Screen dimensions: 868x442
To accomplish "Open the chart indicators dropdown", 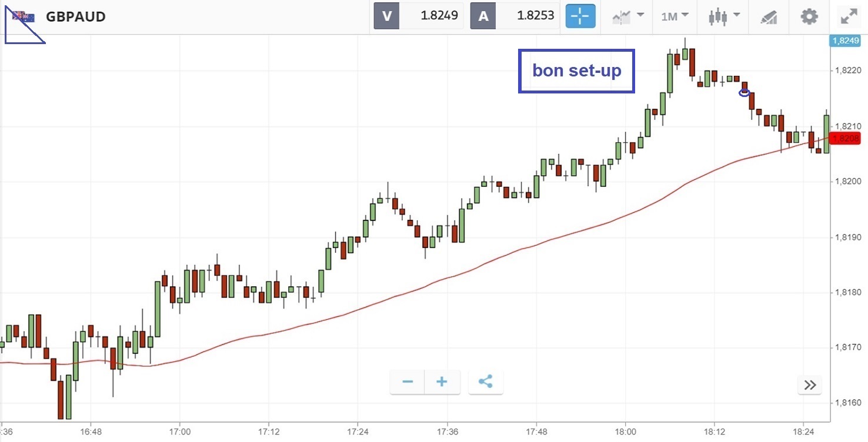I will (628, 16).
